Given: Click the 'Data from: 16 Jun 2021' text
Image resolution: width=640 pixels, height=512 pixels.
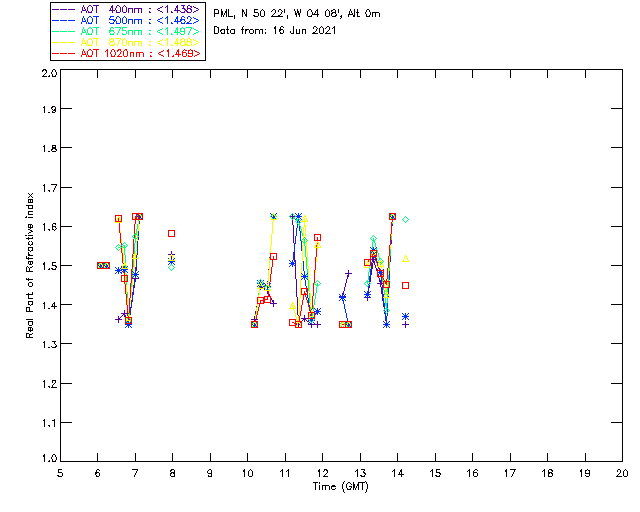Looking at the screenshot, I should coord(275,30).
